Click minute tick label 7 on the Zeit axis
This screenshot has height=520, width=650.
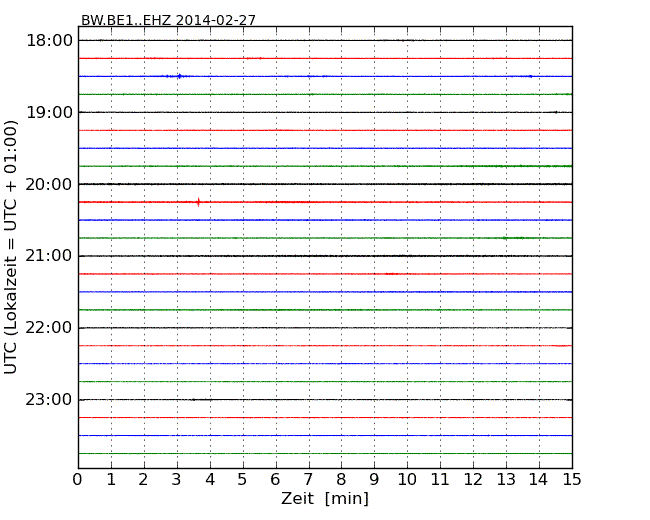coord(308,479)
